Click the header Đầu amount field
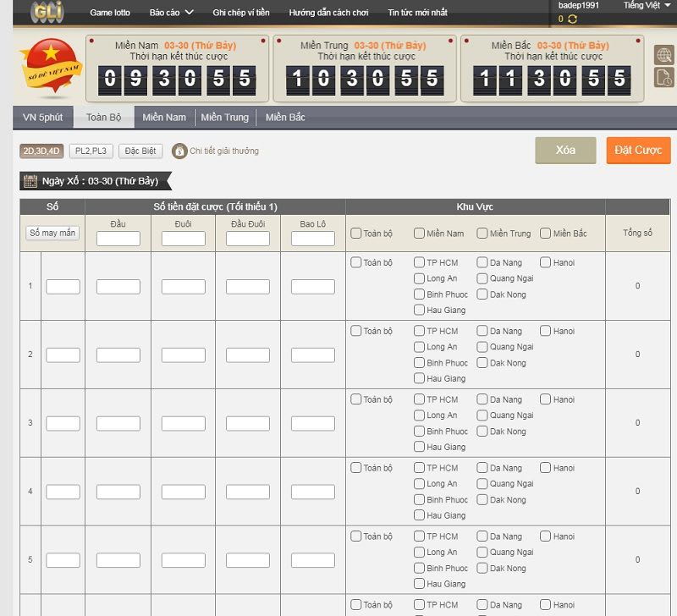677x616 pixels. click(118, 239)
